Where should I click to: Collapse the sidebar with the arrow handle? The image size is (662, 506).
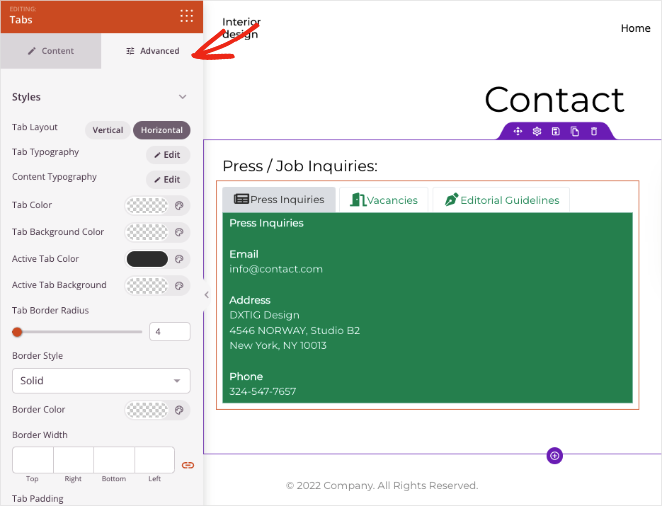[206, 295]
